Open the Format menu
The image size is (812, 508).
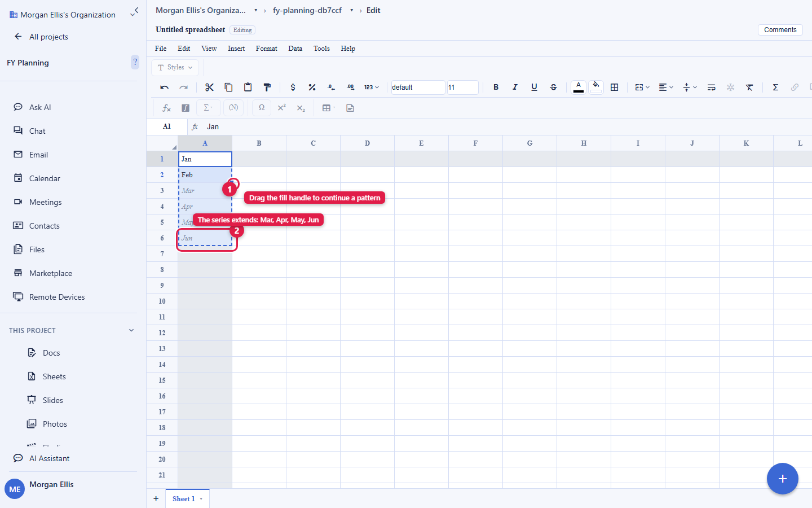(266, 49)
